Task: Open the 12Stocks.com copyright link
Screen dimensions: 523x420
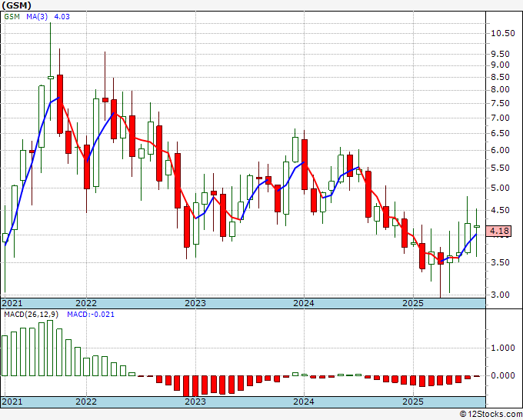Action: [x=491, y=414]
